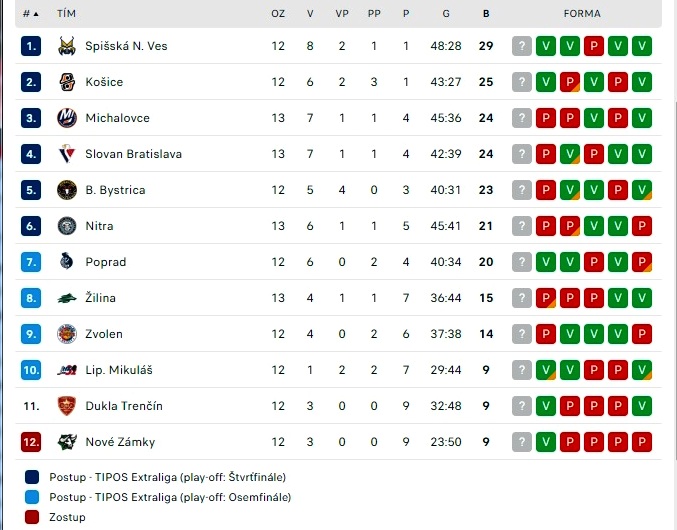Click the Nitra team badge icon
Image resolution: width=677 pixels, height=530 pixels.
pos(67,226)
